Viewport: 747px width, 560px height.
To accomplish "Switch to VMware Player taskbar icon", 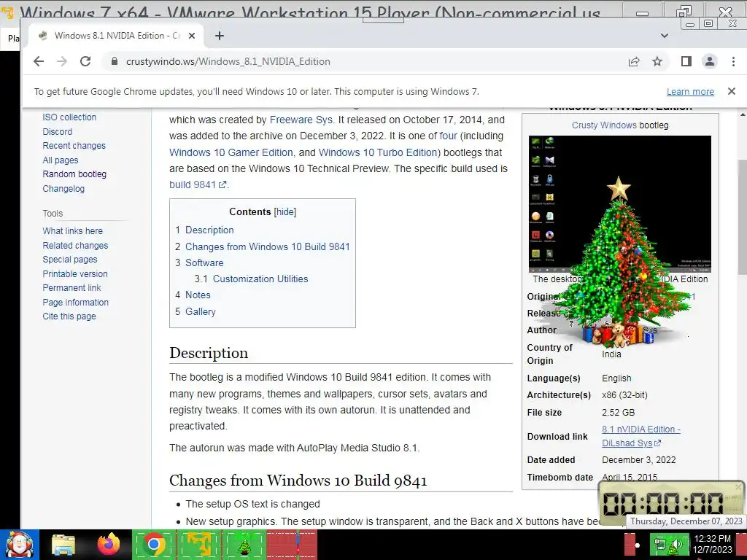I will coord(198,544).
